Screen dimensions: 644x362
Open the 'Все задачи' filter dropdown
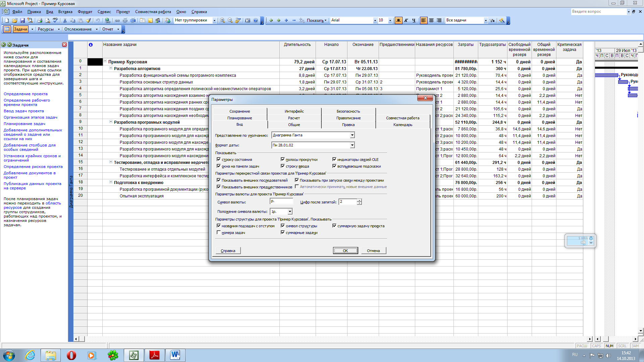(x=486, y=20)
